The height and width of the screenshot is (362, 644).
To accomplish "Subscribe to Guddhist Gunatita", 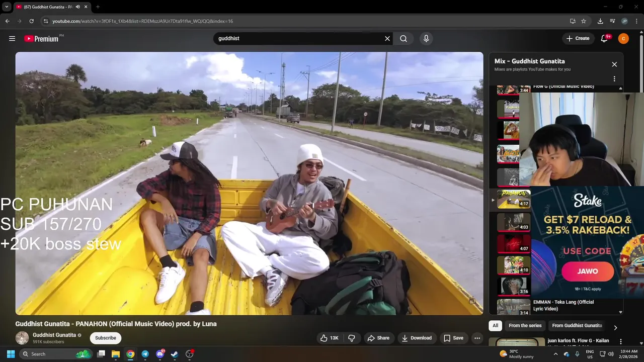I will (x=106, y=338).
